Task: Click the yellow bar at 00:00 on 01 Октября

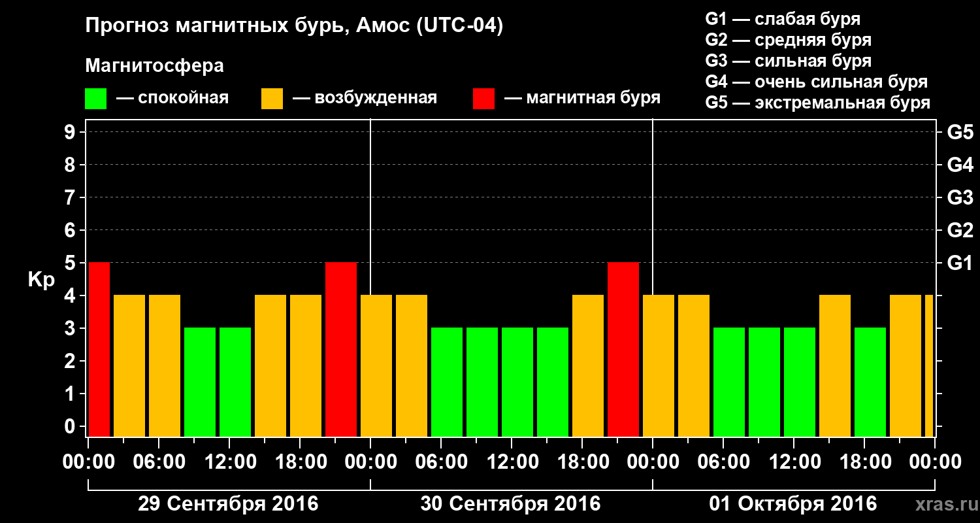Action: [x=659, y=365]
